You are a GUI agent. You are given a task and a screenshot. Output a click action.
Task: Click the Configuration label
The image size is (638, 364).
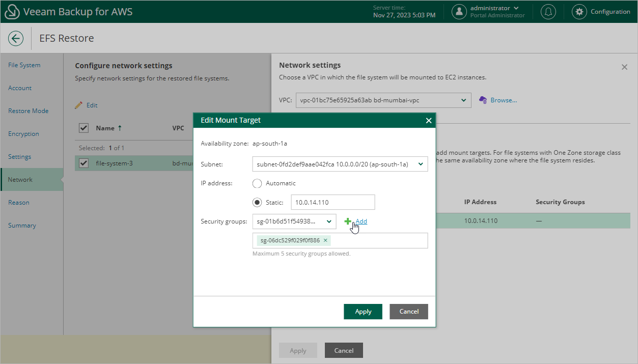click(611, 12)
